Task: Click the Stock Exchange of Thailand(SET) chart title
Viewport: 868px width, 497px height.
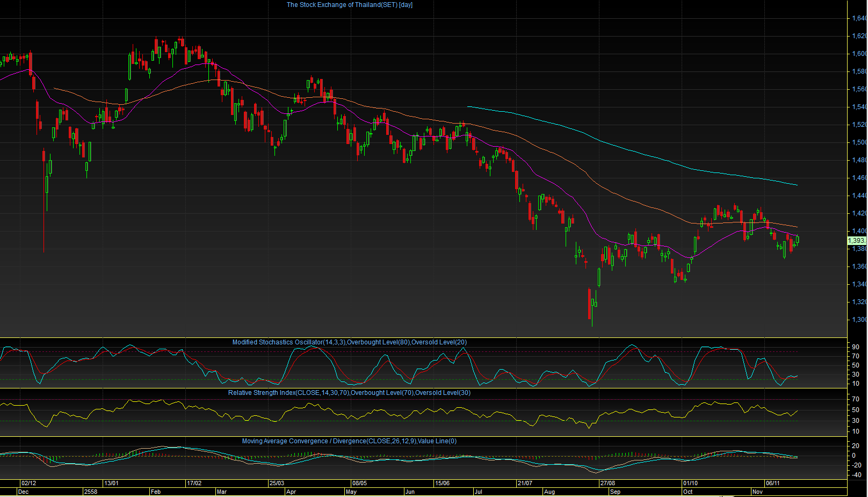Action: [x=350, y=5]
